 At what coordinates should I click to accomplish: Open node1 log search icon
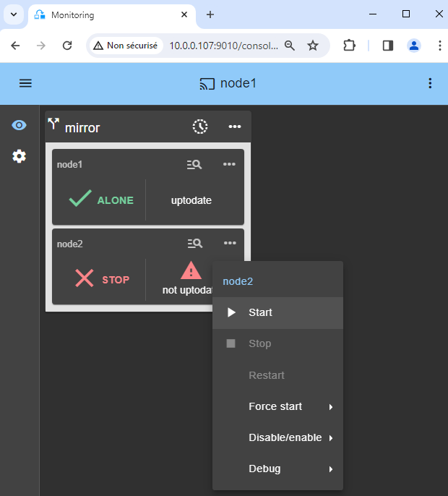[194, 164]
